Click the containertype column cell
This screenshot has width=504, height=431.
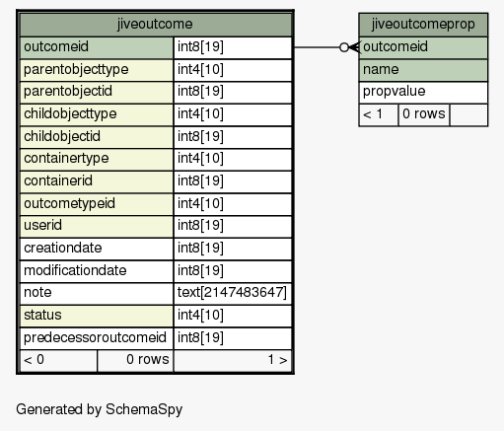click(x=97, y=160)
